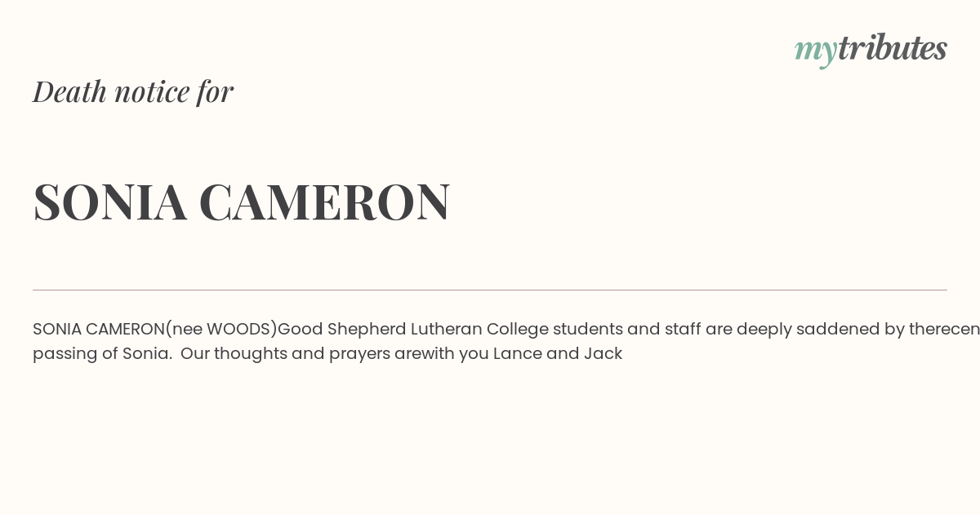
Task: Click the "Death notice for" heading
Action: coord(133,91)
